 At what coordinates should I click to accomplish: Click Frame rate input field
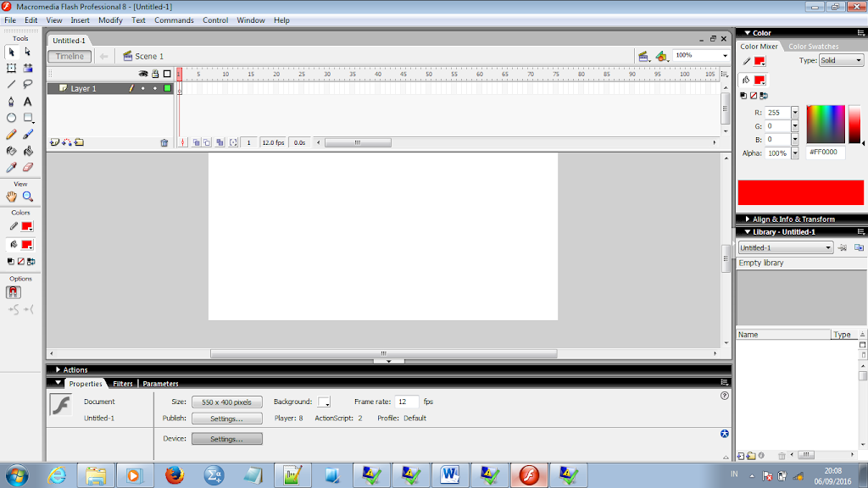tap(407, 402)
